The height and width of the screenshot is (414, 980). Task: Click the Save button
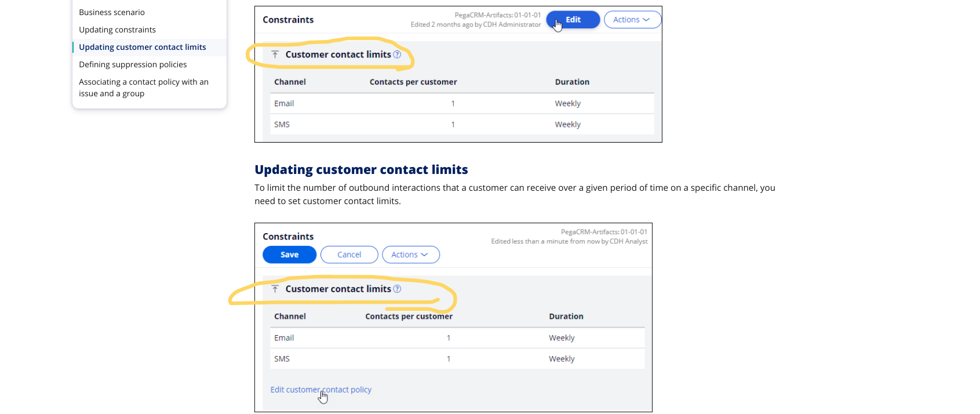tap(290, 255)
